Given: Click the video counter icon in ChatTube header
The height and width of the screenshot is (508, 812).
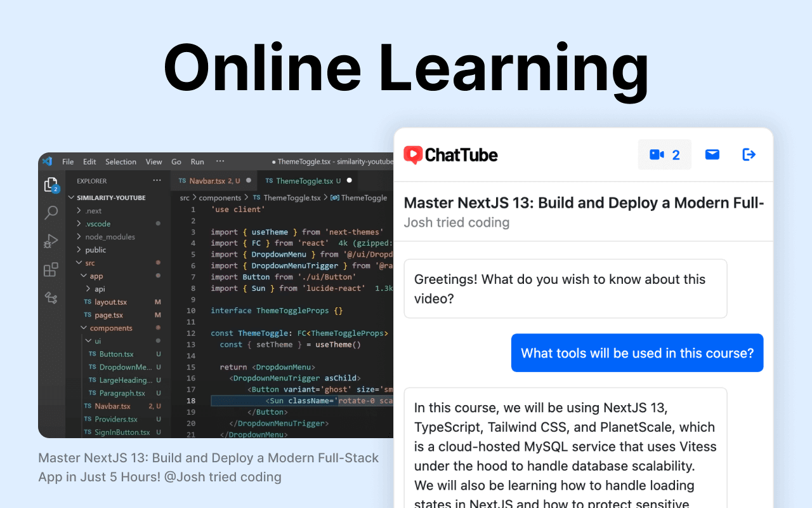Looking at the screenshot, I should [x=664, y=154].
